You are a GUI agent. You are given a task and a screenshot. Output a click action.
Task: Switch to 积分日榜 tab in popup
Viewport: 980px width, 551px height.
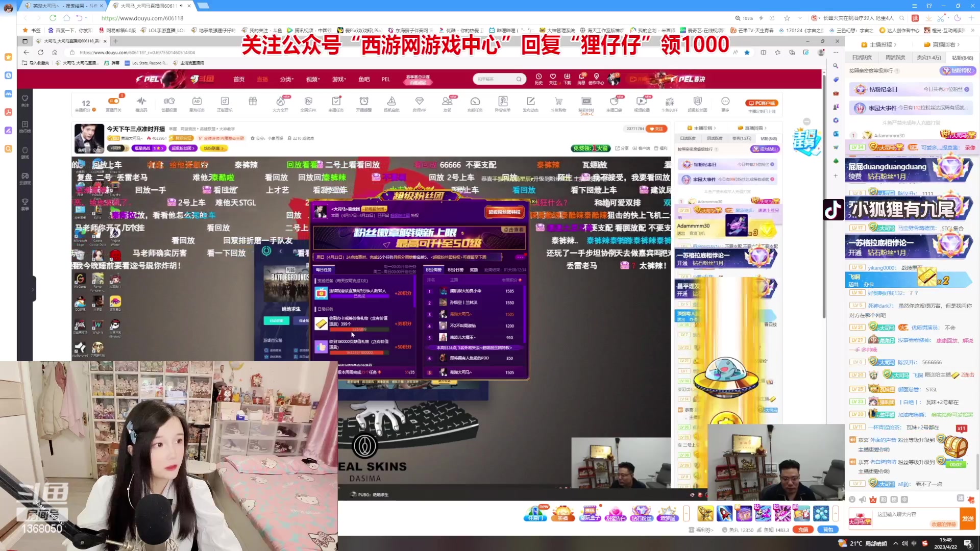click(x=455, y=270)
